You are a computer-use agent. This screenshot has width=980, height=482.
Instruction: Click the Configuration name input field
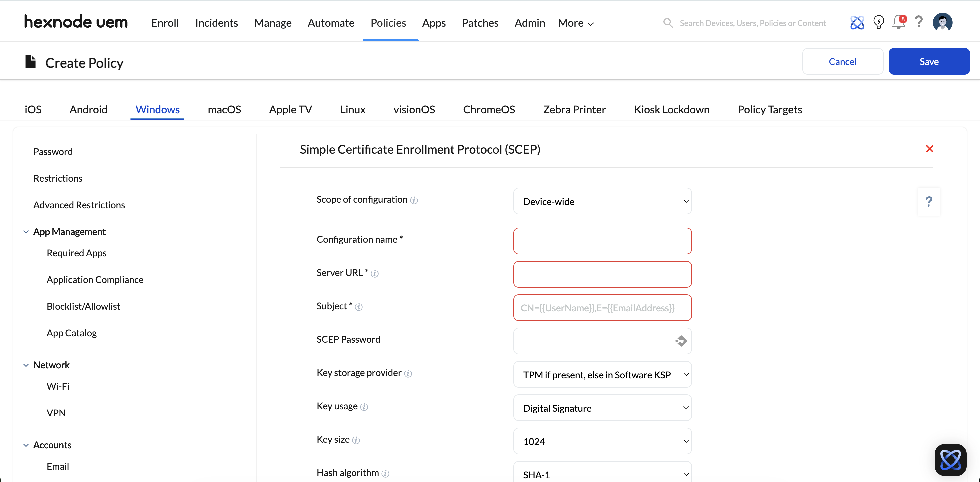[x=602, y=241]
